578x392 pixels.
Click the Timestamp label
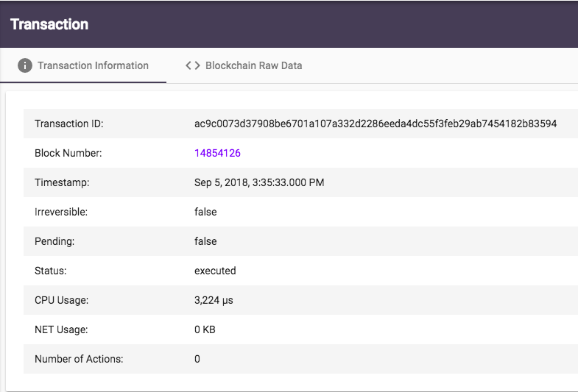click(62, 182)
